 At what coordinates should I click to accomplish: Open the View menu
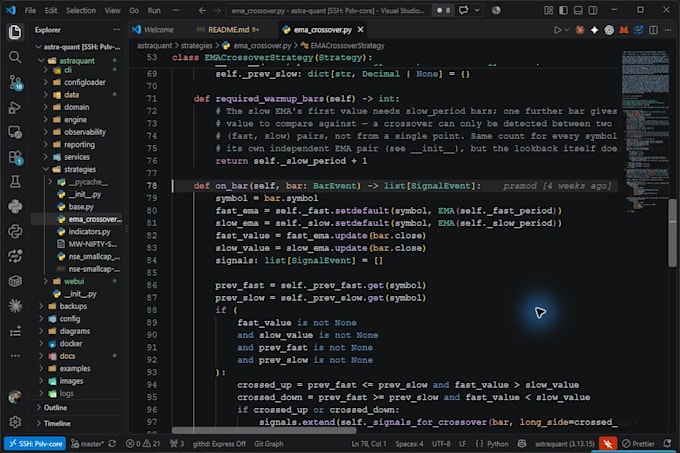pyautogui.click(x=113, y=10)
